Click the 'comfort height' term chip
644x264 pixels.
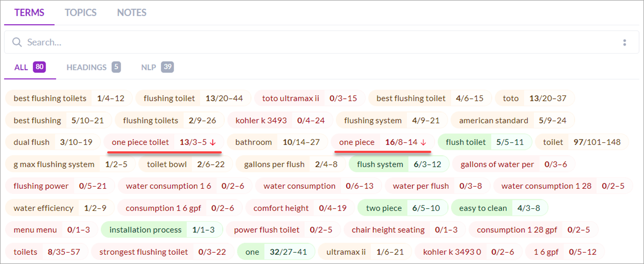point(281,208)
